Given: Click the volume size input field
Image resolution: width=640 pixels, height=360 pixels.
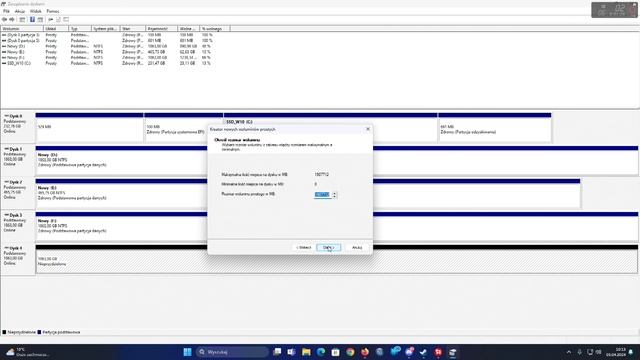Looking at the screenshot, I should [322, 195].
